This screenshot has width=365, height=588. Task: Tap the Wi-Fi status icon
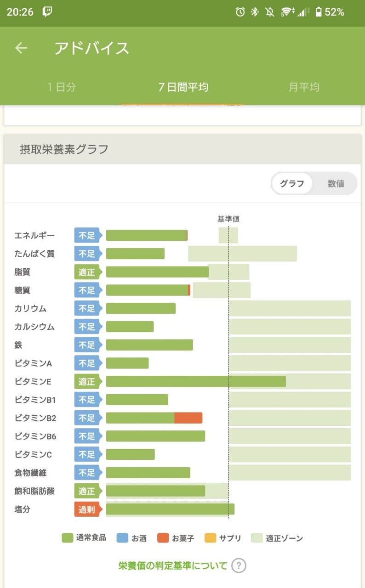[287, 12]
